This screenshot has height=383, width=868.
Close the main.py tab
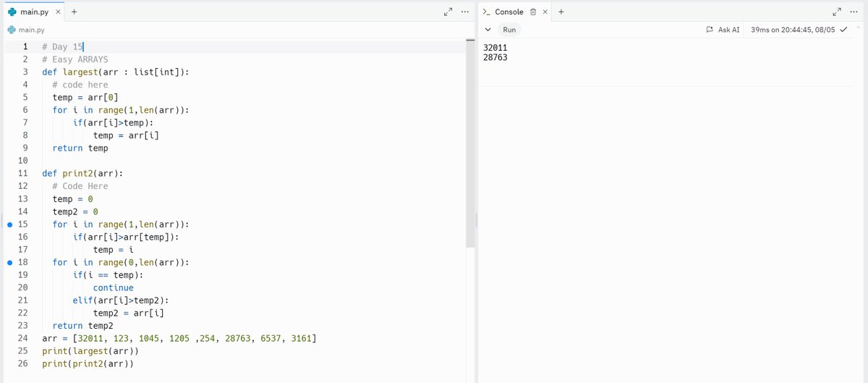[59, 12]
